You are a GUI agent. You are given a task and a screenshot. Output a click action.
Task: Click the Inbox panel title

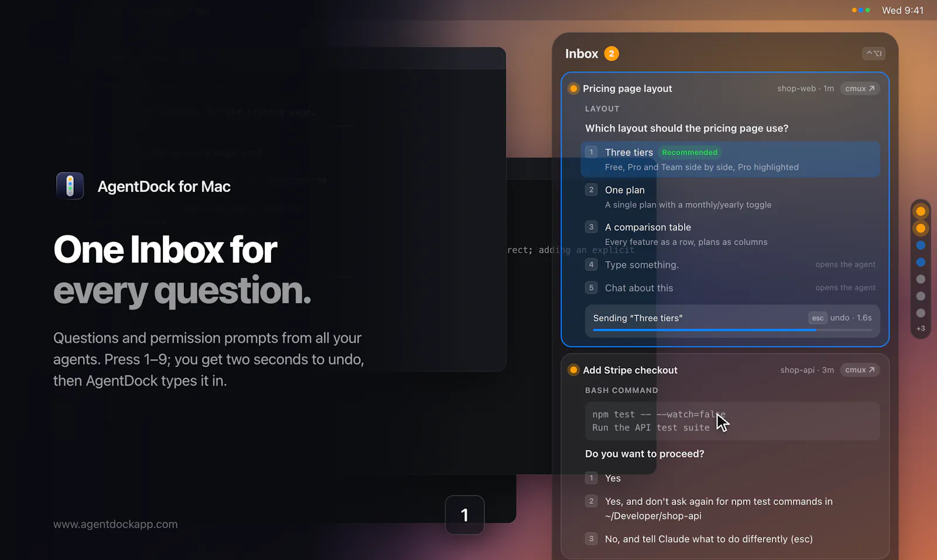[x=582, y=54]
